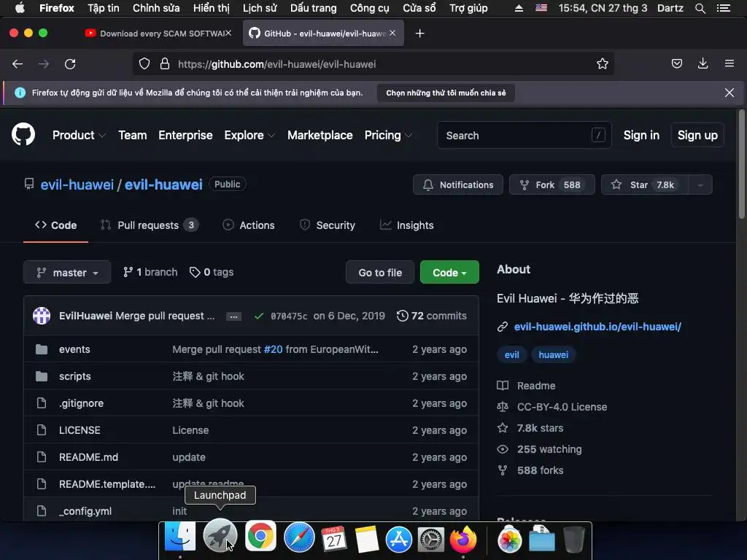
Task: Open App Store from the Dock
Action: click(399, 539)
